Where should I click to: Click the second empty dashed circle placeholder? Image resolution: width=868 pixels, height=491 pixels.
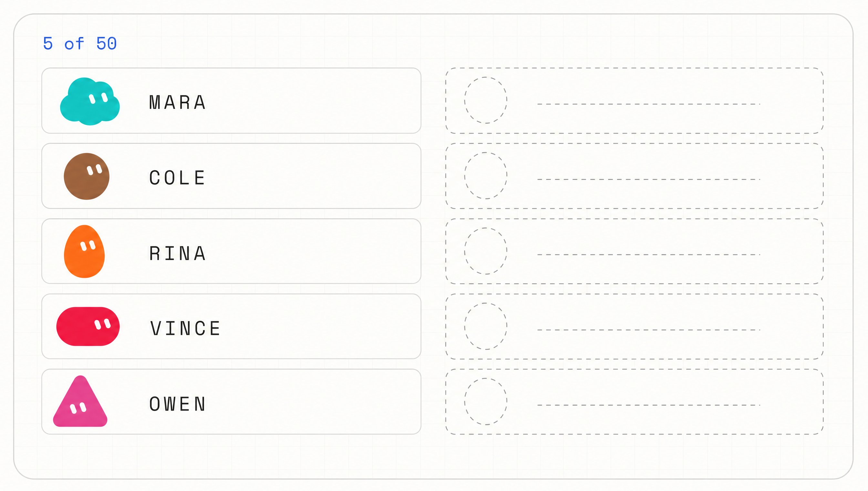click(485, 176)
